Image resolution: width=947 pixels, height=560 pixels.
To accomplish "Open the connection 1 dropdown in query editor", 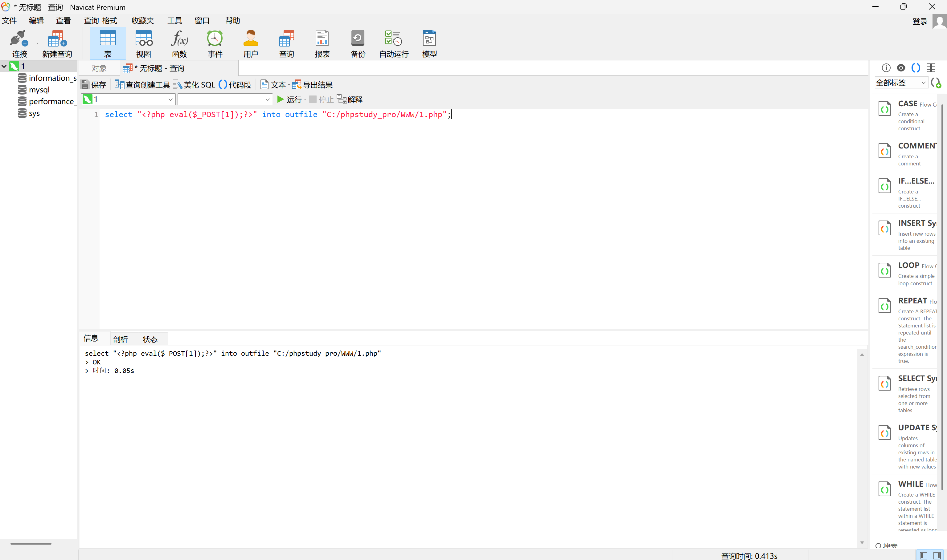I will coord(170,99).
